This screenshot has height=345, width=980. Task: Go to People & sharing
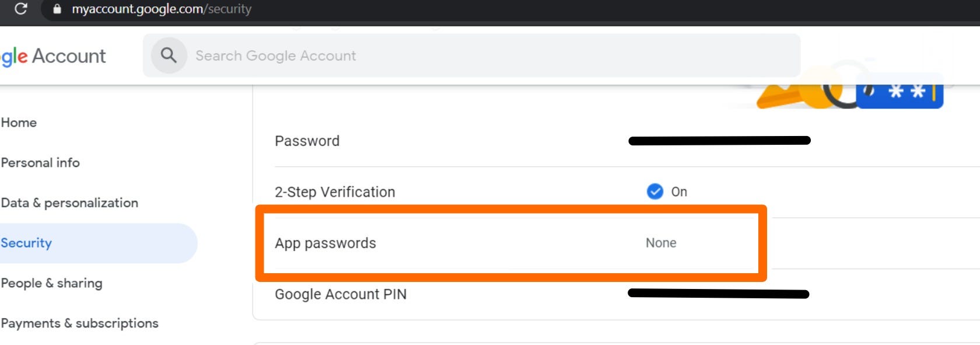point(51,283)
